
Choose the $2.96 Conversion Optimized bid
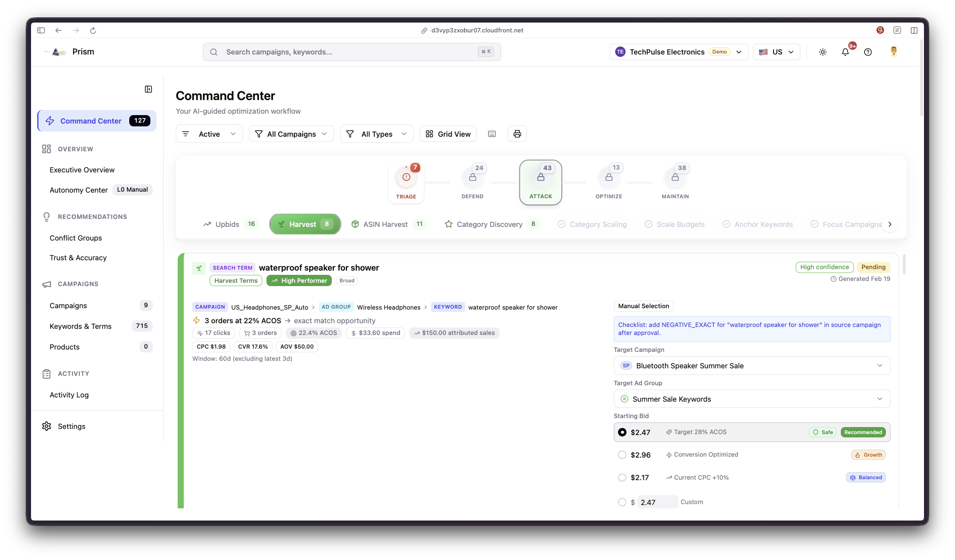[622, 455]
